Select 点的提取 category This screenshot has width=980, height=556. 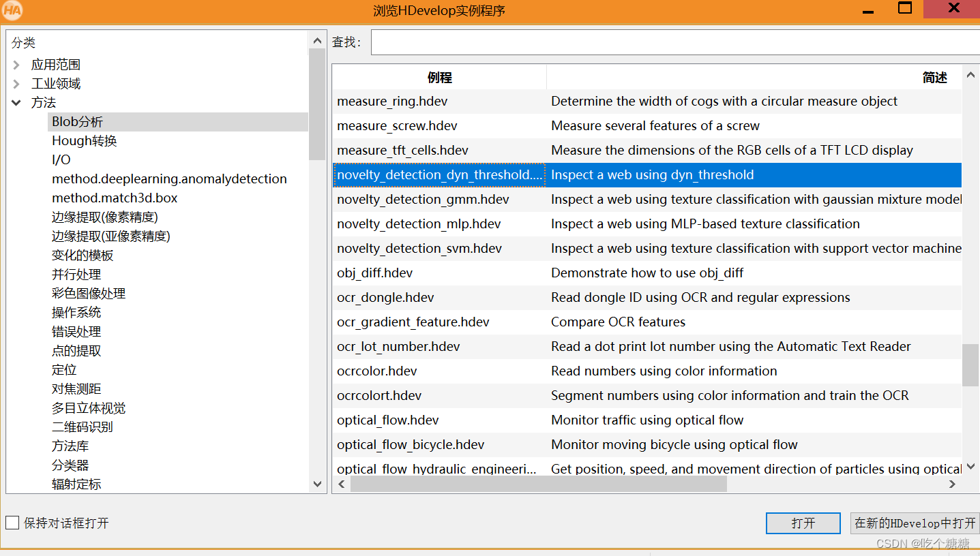pos(76,351)
